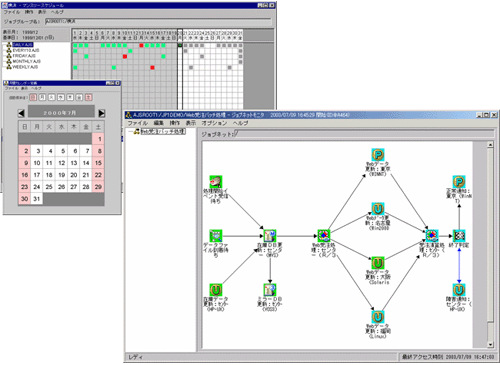500x365 pixels.
Task: Toggle Wednesday (水) weekday button in calendar
Action: [x=61, y=97]
